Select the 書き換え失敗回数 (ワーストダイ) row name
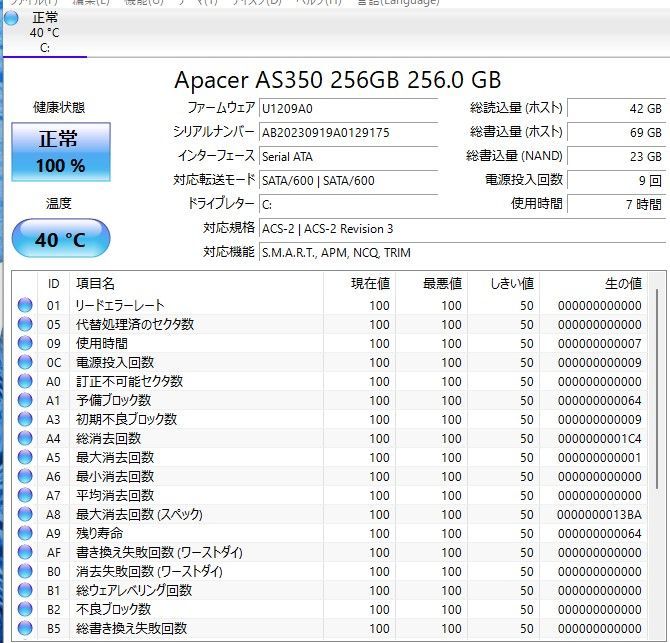The image size is (670, 643). click(159, 552)
